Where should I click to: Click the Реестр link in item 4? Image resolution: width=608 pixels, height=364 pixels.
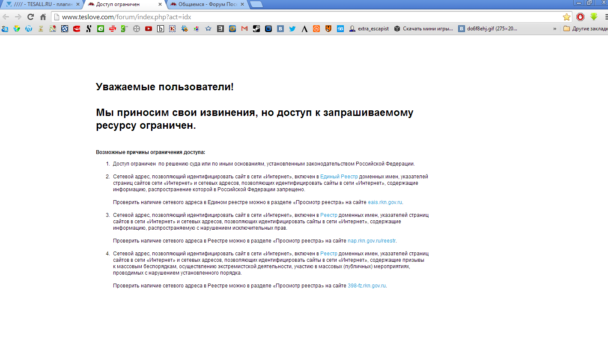tap(328, 253)
